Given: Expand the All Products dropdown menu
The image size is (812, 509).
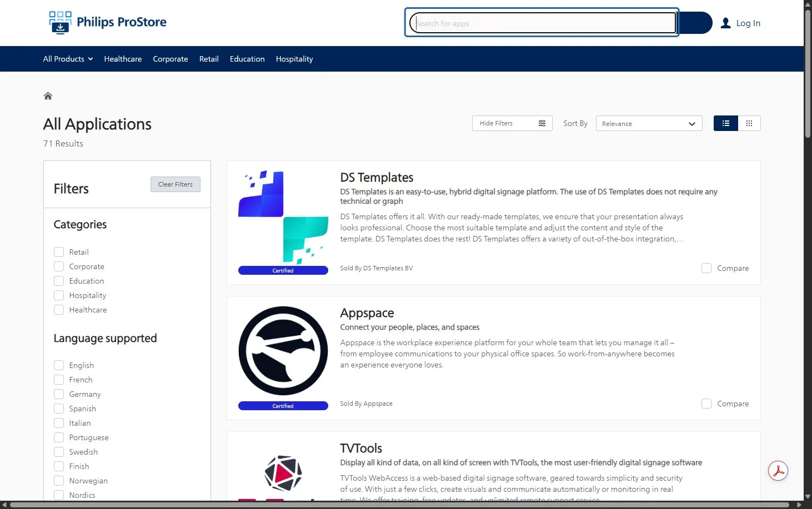Looking at the screenshot, I should click(x=68, y=59).
